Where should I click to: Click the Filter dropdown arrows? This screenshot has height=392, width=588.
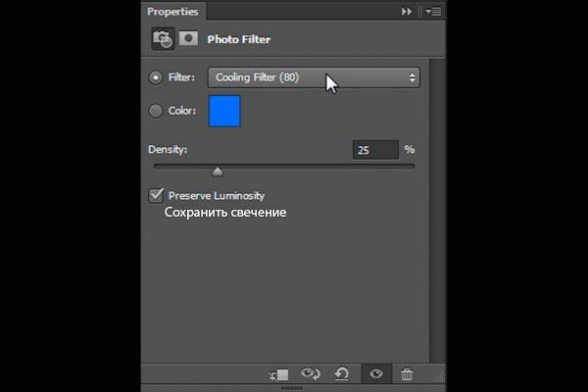pos(413,77)
